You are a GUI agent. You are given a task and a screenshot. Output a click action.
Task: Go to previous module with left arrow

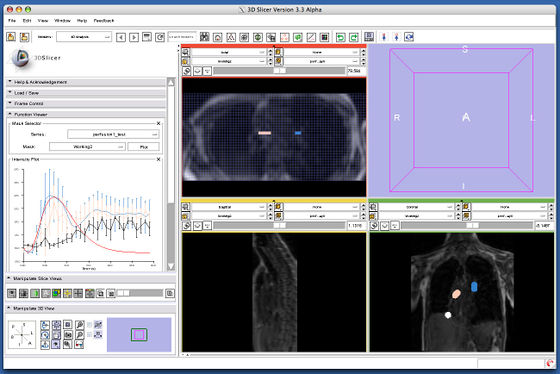121,37
